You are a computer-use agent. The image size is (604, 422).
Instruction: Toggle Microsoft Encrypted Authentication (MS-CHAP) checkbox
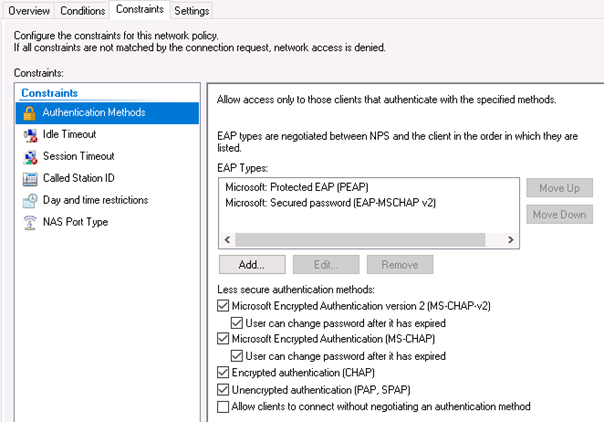point(223,339)
